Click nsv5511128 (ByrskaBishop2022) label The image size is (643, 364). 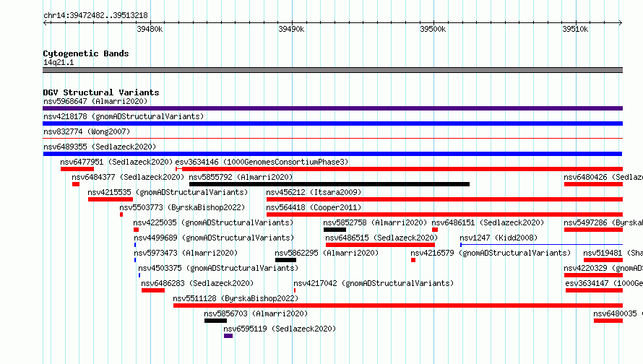pyautogui.click(x=236, y=298)
